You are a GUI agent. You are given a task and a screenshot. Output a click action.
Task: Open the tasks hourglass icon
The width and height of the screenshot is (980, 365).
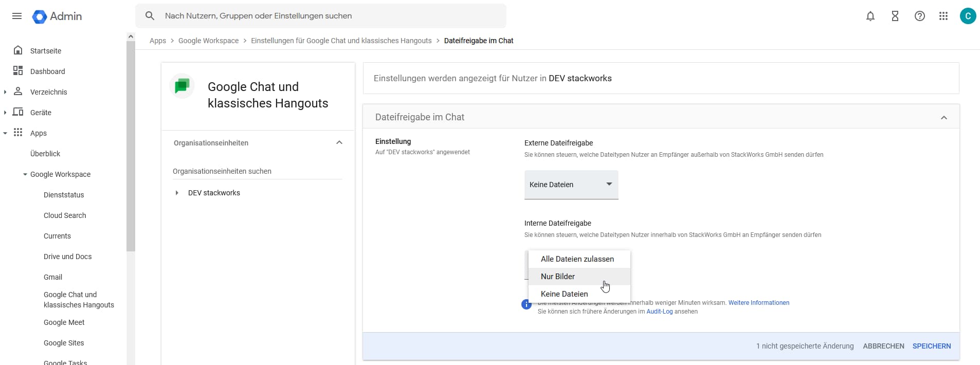tap(895, 16)
